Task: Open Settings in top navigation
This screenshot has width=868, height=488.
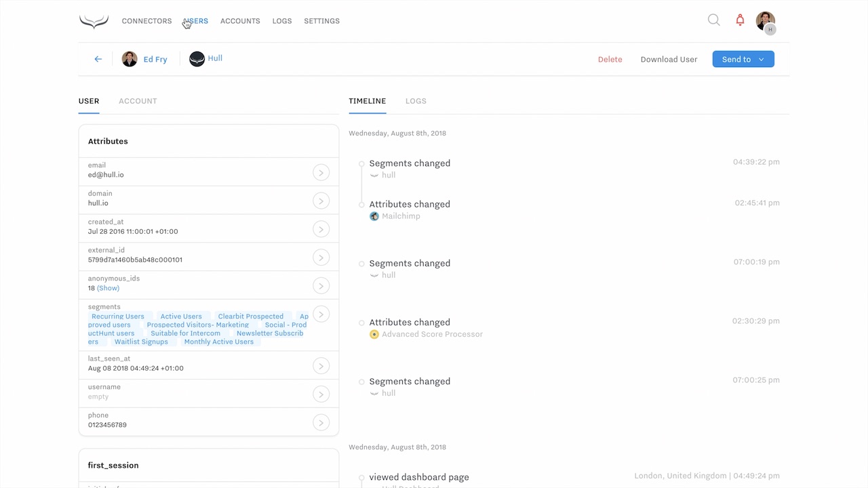Action: point(321,21)
